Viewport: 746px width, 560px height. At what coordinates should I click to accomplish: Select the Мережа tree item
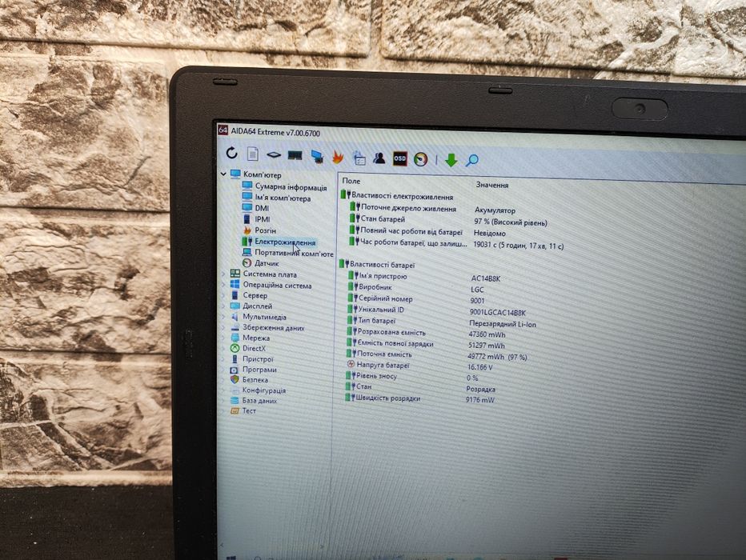tap(256, 338)
